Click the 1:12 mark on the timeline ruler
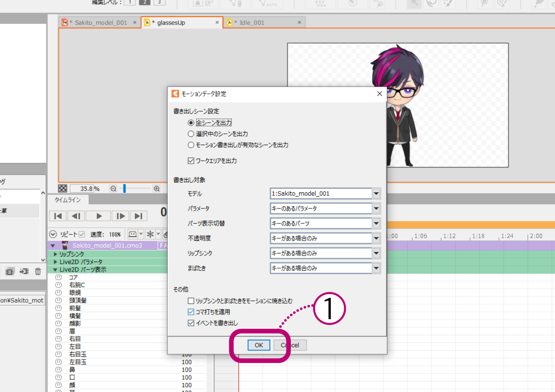 click(449, 236)
